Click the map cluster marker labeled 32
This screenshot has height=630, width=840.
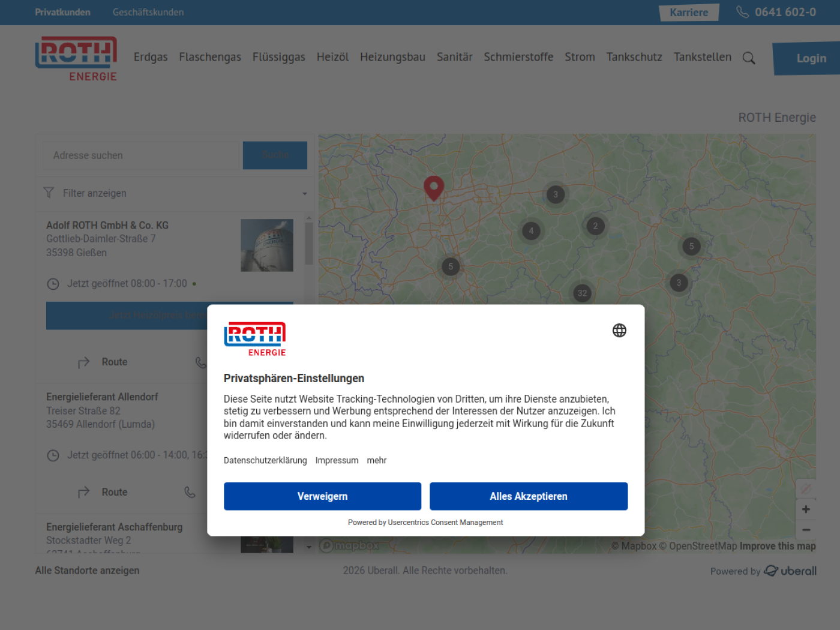pyautogui.click(x=582, y=293)
